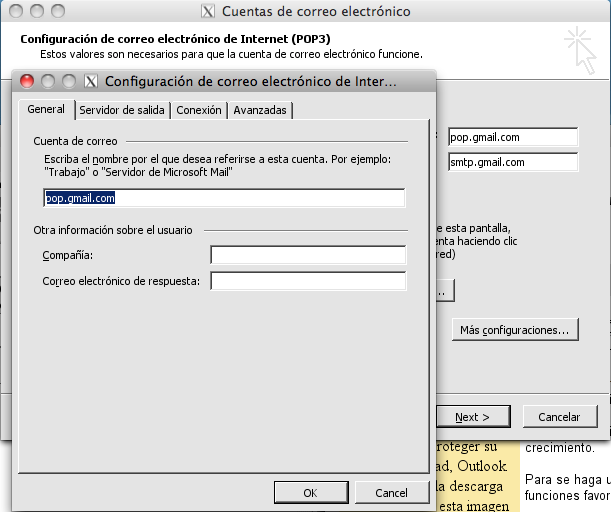Click the Next > button
This screenshot has height=512, width=611.
472,417
